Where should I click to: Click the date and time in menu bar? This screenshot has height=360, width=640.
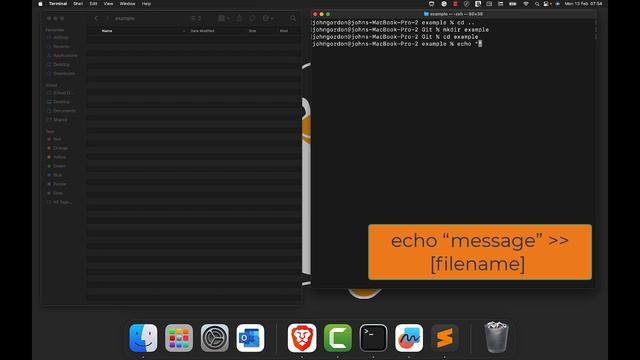[x=583, y=4]
